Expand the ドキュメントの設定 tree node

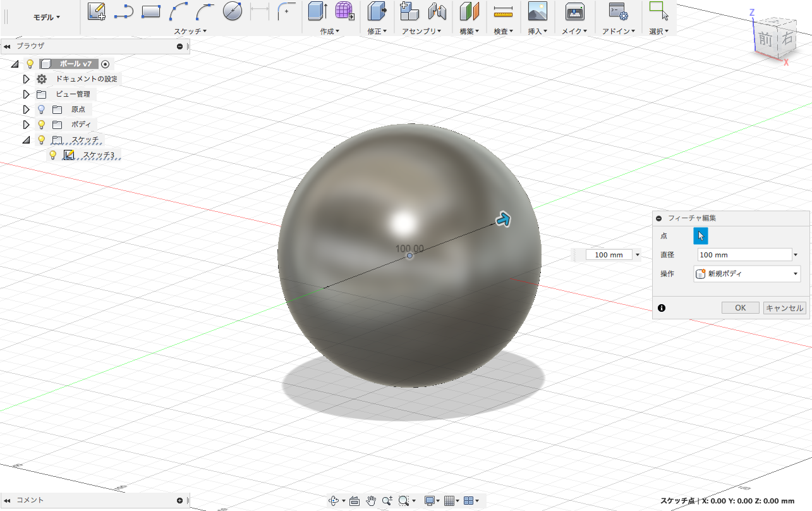coord(26,79)
